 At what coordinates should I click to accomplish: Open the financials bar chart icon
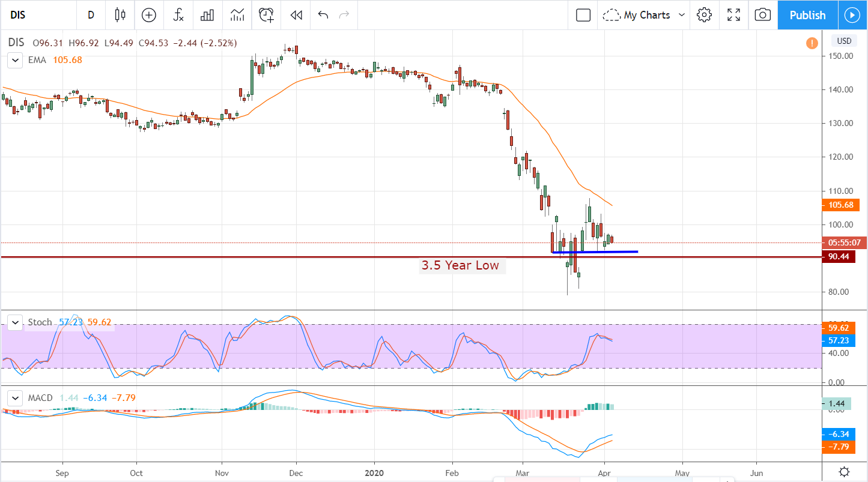tap(208, 15)
